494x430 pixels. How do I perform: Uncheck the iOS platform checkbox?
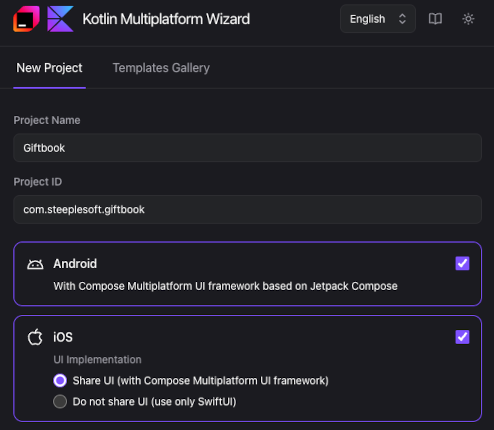pyautogui.click(x=462, y=337)
